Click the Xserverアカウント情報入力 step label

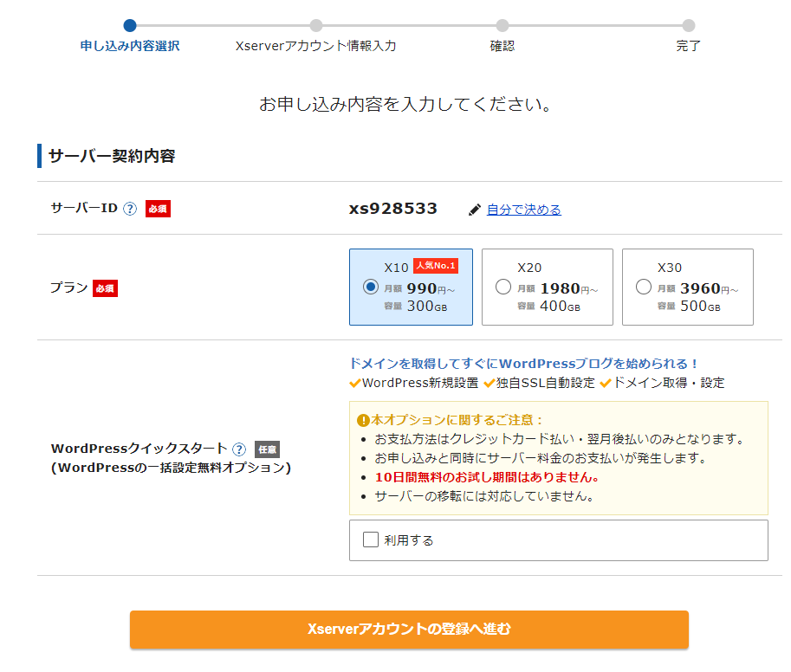tap(316, 46)
